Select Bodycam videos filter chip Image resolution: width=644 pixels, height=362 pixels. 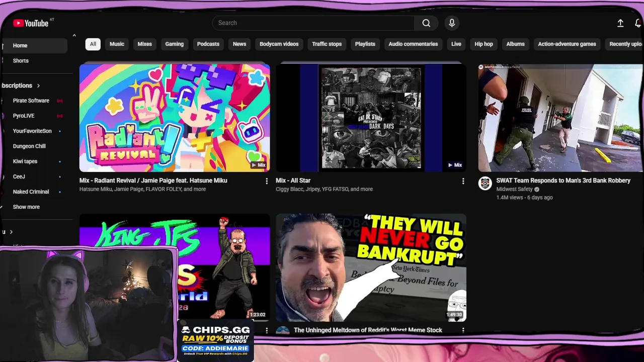click(x=279, y=44)
